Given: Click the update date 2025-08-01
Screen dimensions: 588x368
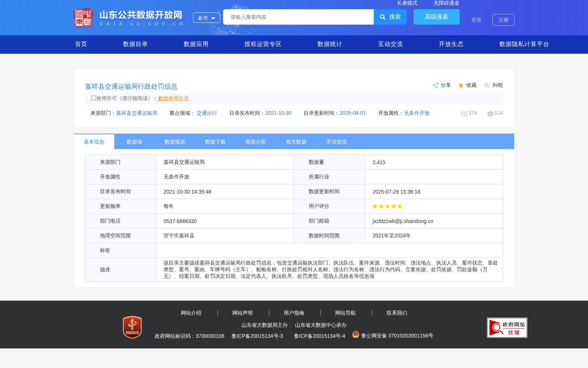Looking at the screenshot, I should 353,113.
